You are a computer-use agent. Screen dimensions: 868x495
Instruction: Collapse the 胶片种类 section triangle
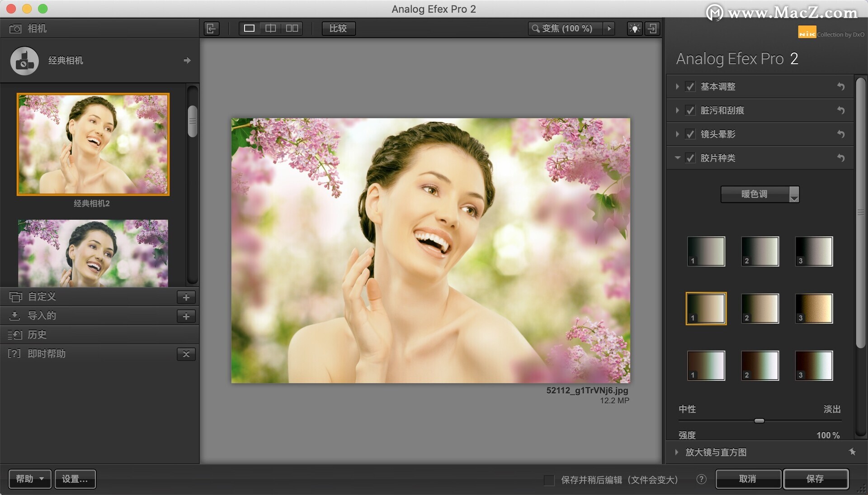677,158
